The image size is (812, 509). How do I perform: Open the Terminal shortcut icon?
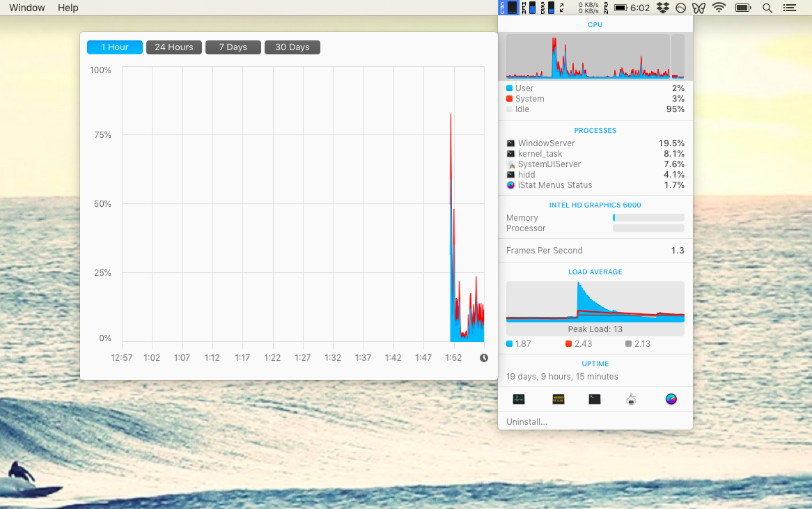click(x=594, y=399)
